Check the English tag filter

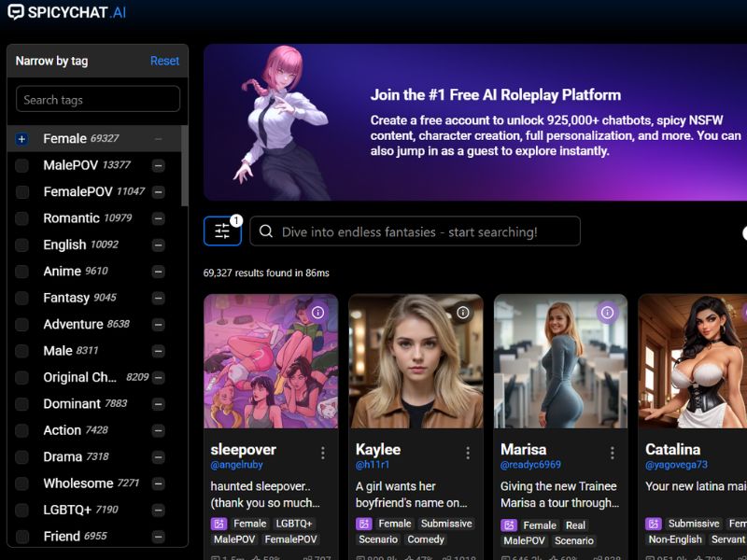21,245
